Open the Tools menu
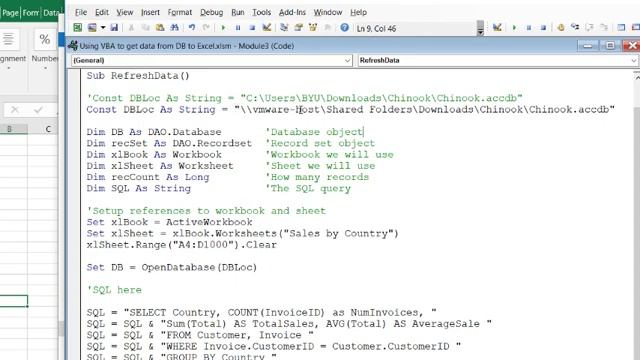 (x=261, y=12)
